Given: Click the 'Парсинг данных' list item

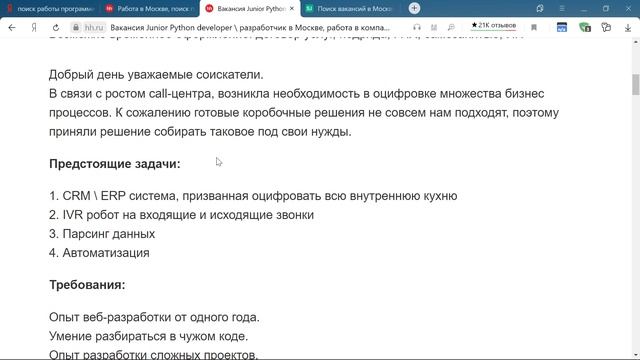Looking at the screenshot, I should 102,234.
